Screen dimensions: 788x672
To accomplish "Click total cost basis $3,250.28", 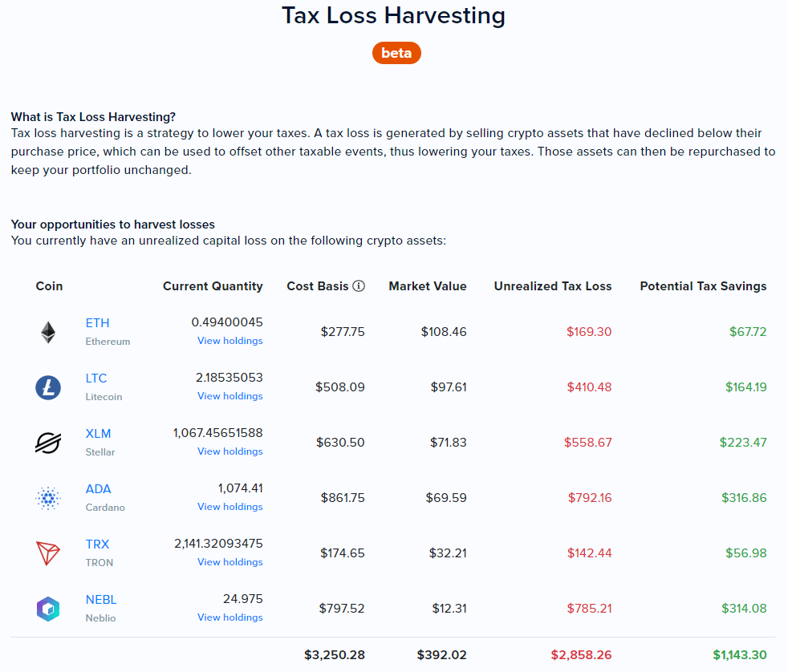I will pos(335,654).
